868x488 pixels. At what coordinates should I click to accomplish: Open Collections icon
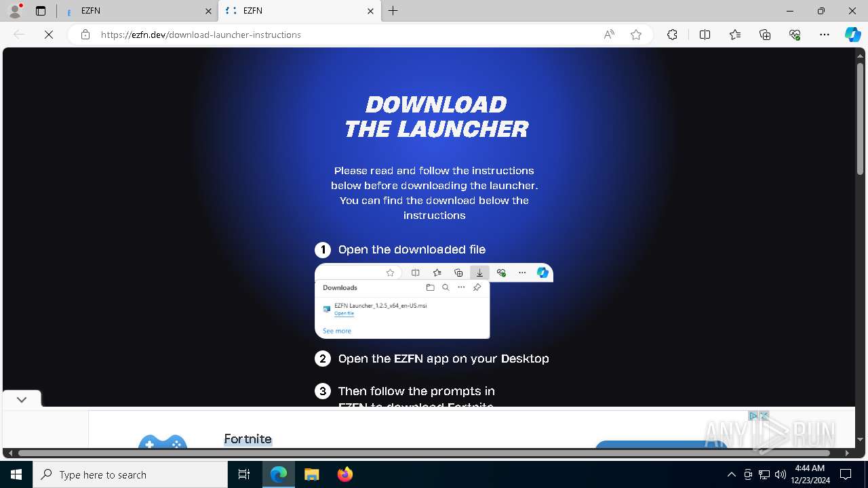click(765, 35)
